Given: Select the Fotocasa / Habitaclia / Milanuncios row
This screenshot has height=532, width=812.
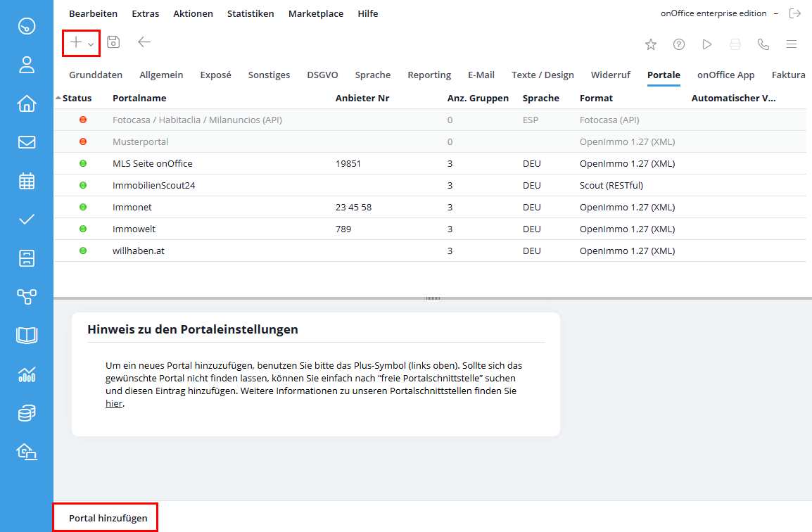Looking at the screenshot, I should (430, 120).
